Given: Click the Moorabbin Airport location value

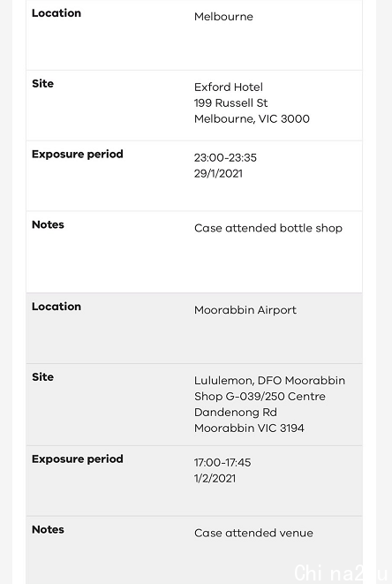Looking at the screenshot, I should [x=245, y=310].
